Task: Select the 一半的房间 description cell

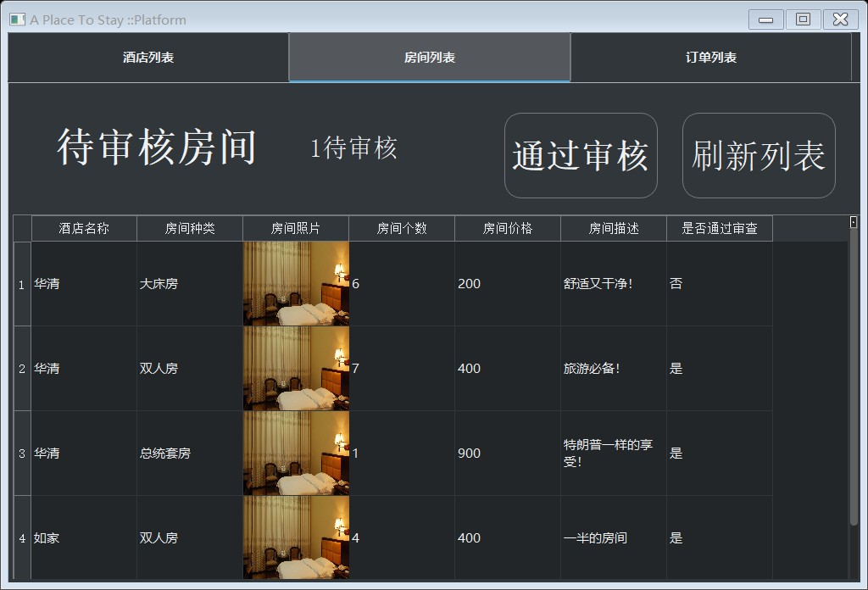Action: click(x=614, y=538)
